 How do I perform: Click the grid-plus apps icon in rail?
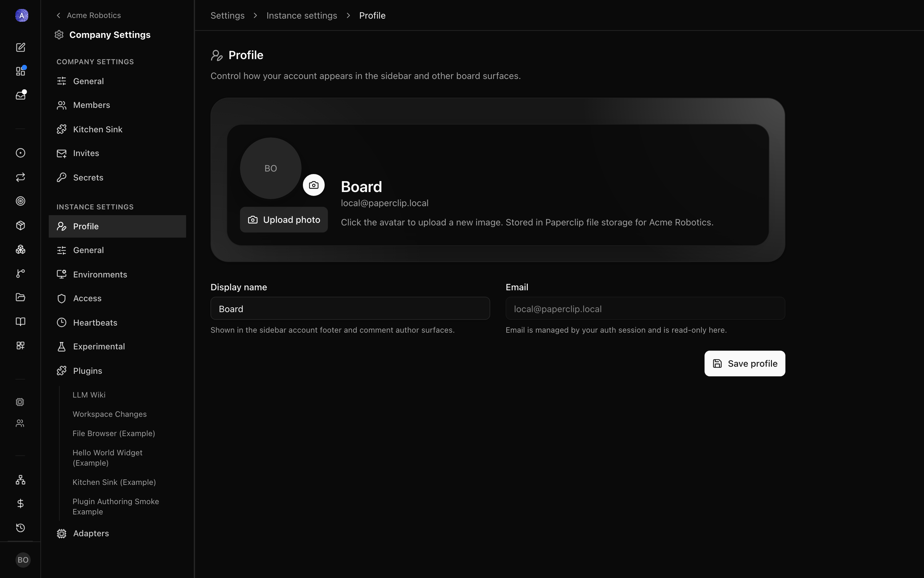pyautogui.click(x=21, y=346)
